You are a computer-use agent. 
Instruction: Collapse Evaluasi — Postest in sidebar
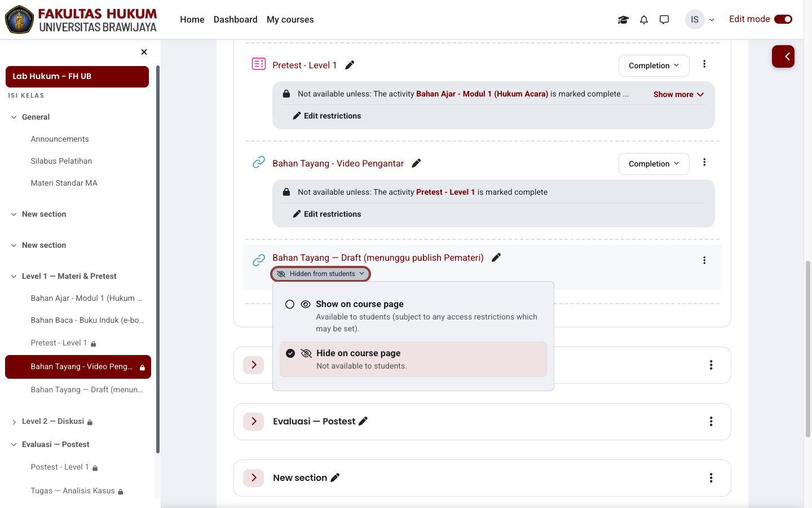(14, 445)
